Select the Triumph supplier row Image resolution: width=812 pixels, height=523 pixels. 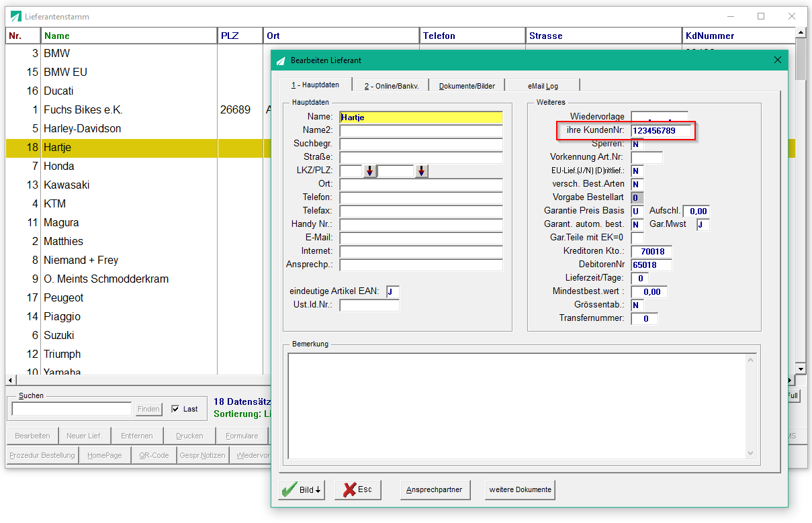point(138,354)
